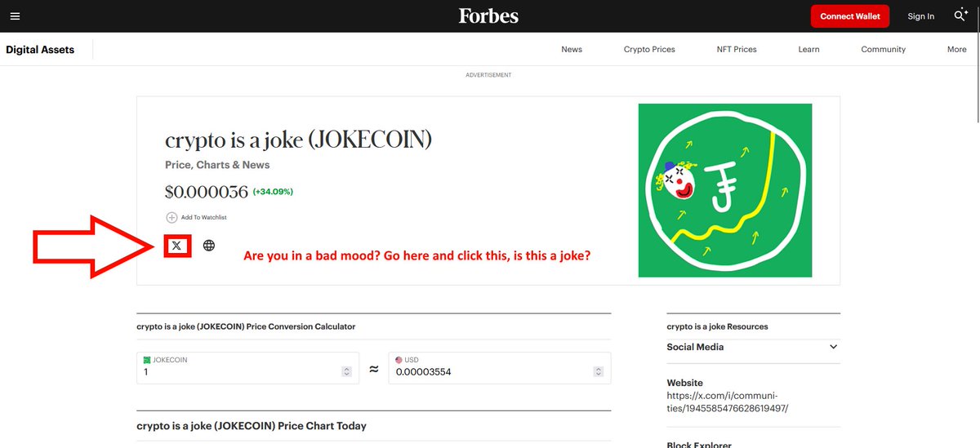Click the +34.09% change value

[x=273, y=193]
